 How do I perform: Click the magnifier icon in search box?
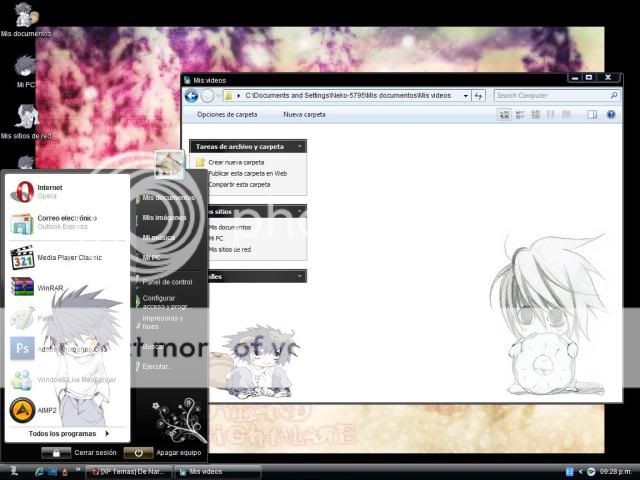tap(613, 96)
